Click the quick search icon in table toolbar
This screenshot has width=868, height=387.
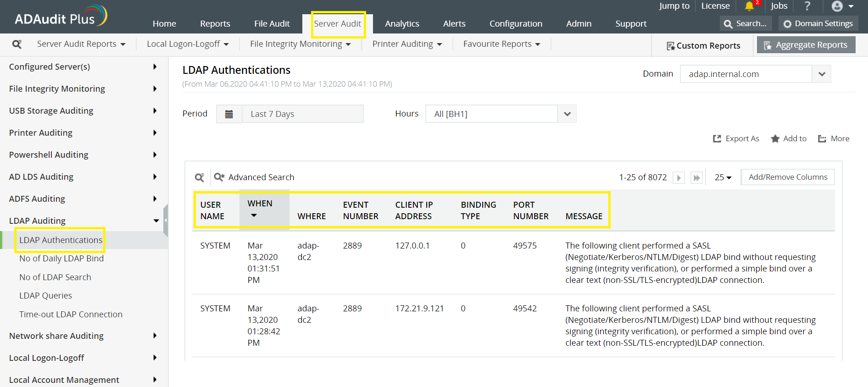[200, 177]
